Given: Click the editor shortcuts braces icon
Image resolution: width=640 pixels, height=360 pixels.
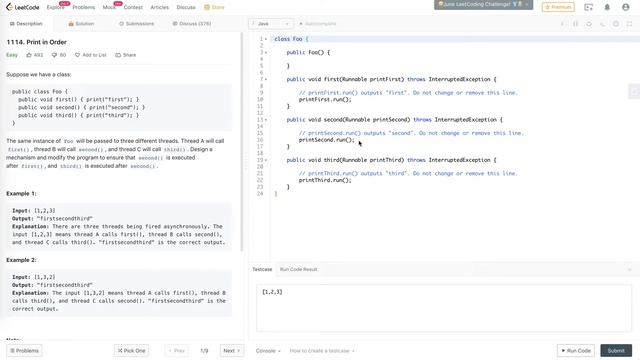Looking at the screenshot, I should (x=576, y=24).
